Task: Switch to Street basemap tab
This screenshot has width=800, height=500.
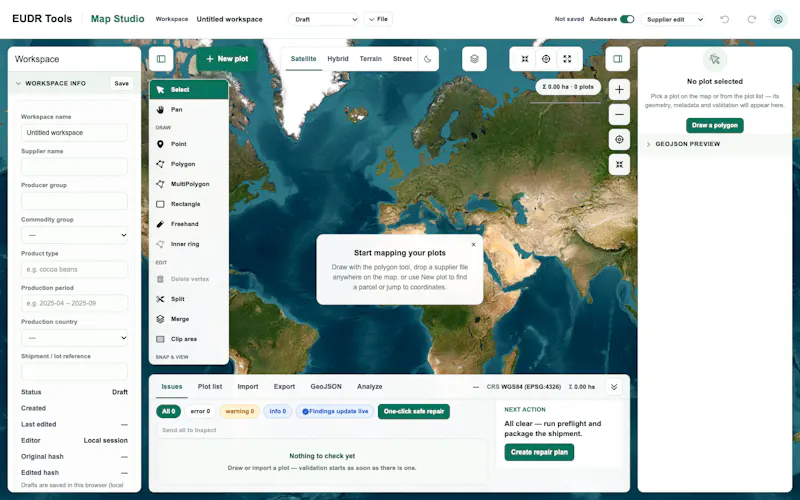Action: 402,59
